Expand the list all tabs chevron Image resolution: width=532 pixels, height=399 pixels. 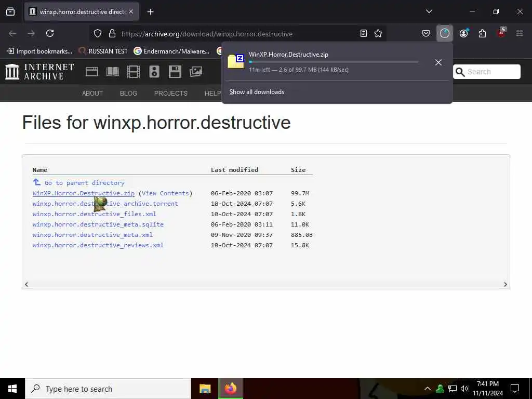click(x=429, y=11)
